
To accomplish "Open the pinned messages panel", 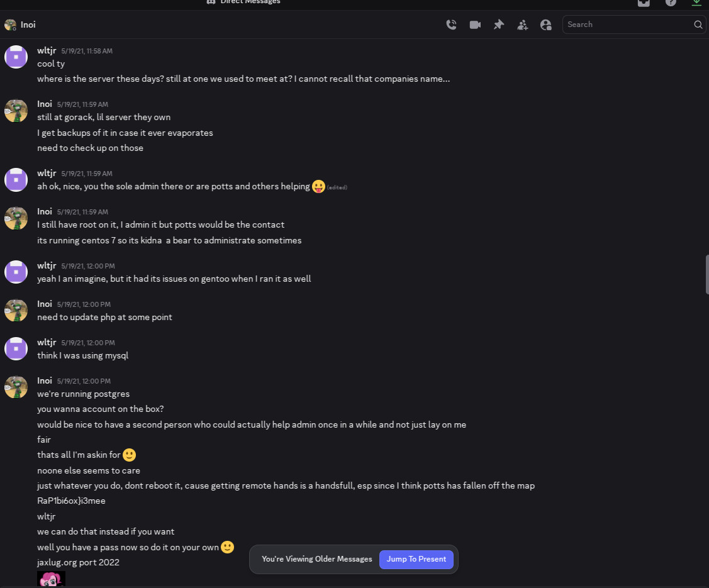I will 498,25.
